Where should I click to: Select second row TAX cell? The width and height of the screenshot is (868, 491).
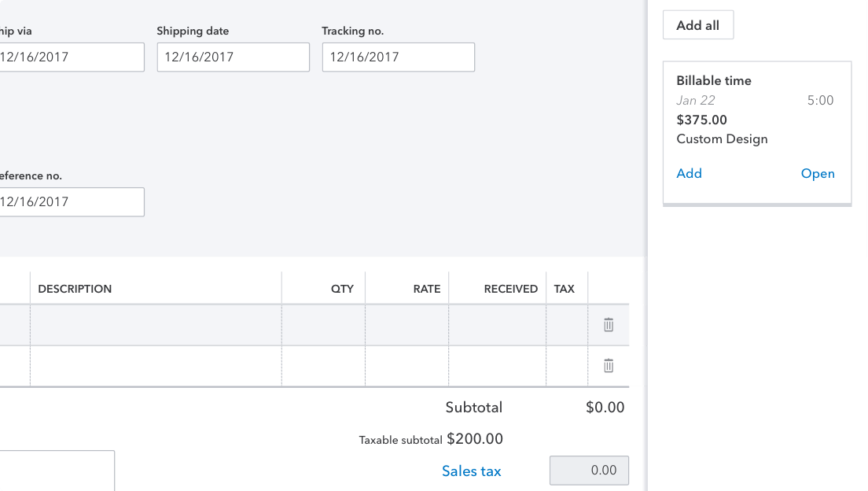click(567, 367)
